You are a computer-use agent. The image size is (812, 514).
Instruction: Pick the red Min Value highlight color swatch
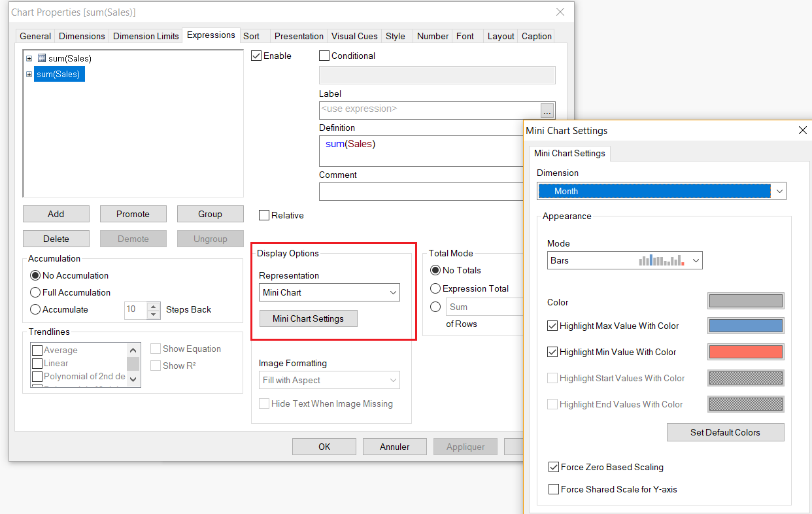click(x=745, y=352)
